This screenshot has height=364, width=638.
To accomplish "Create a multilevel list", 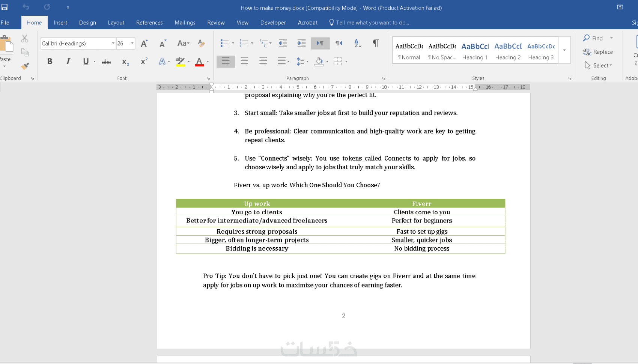I will coord(264,43).
